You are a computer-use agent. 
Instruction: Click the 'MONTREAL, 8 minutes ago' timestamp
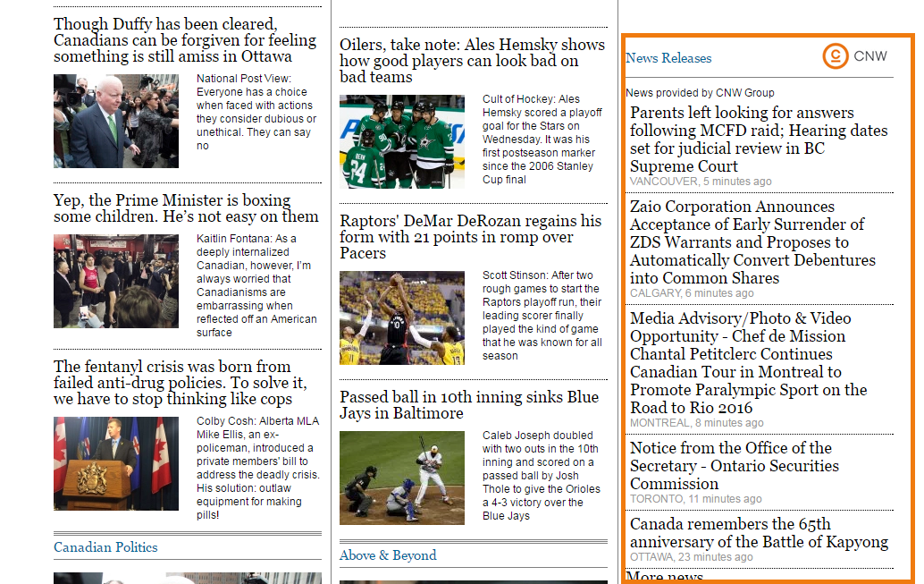[696, 423]
